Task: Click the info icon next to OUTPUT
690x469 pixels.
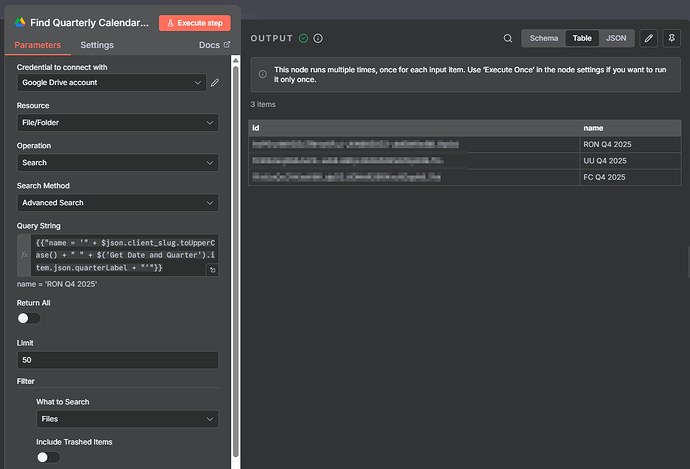Action: (x=318, y=38)
